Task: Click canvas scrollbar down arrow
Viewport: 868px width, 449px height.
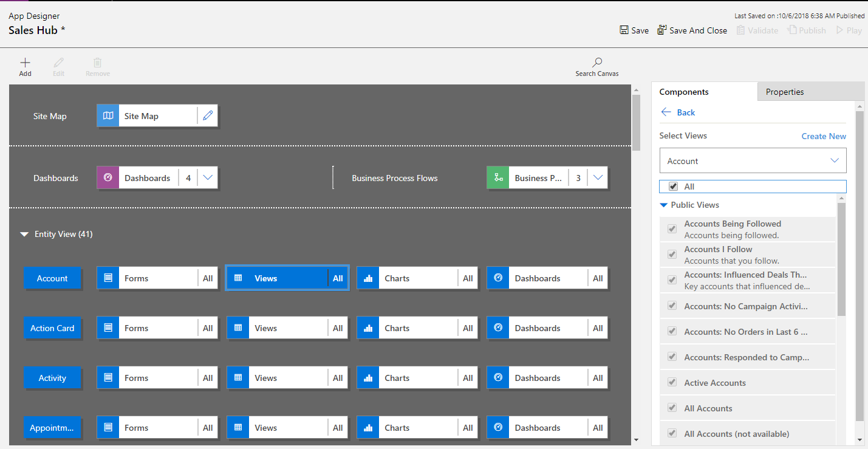Action: click(636, 439)
